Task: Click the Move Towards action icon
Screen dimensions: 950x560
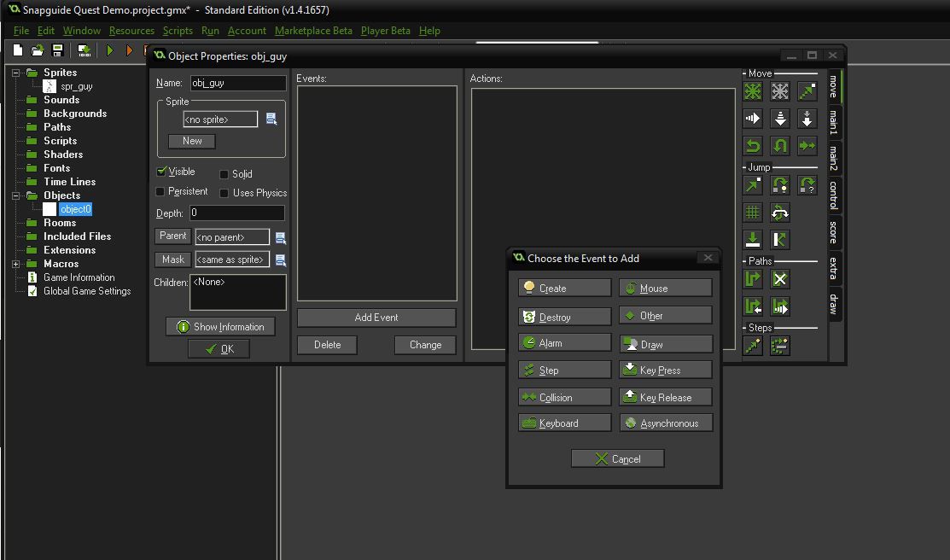Action: click(x=807, y=91)
